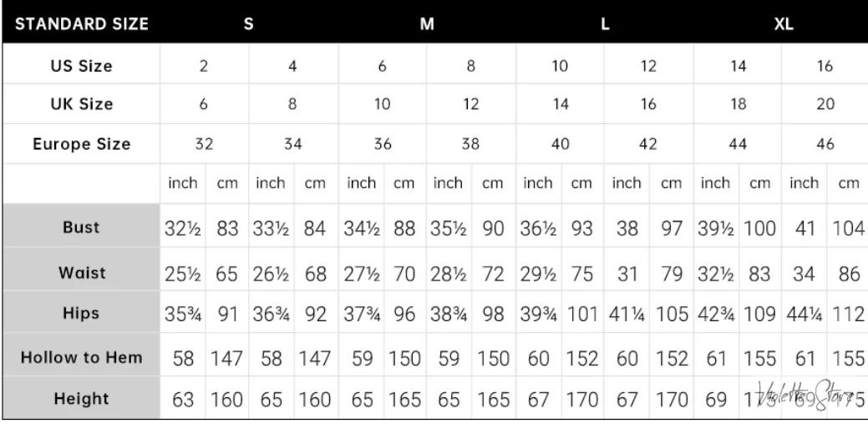
Task: Select UK Size 20 cell
Action: 825,105
